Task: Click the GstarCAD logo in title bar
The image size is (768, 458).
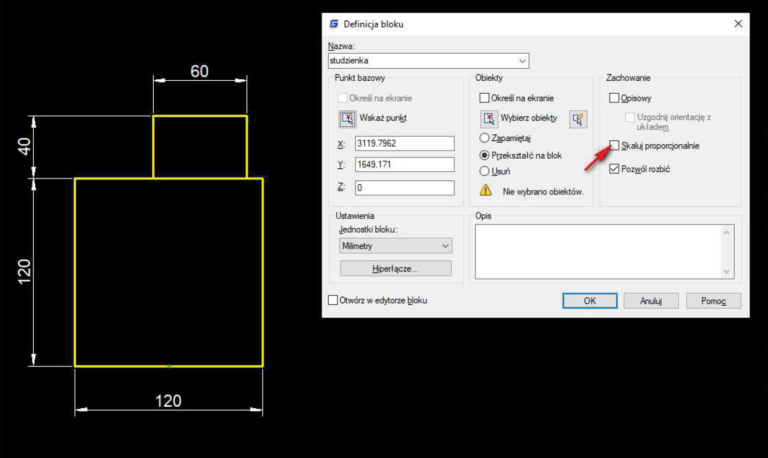Action: coord(334,23)
